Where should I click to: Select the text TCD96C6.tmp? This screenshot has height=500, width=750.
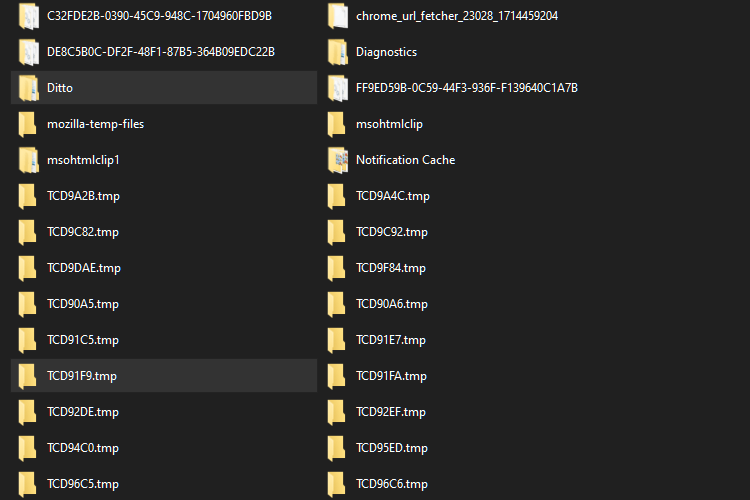pos(392,484)
